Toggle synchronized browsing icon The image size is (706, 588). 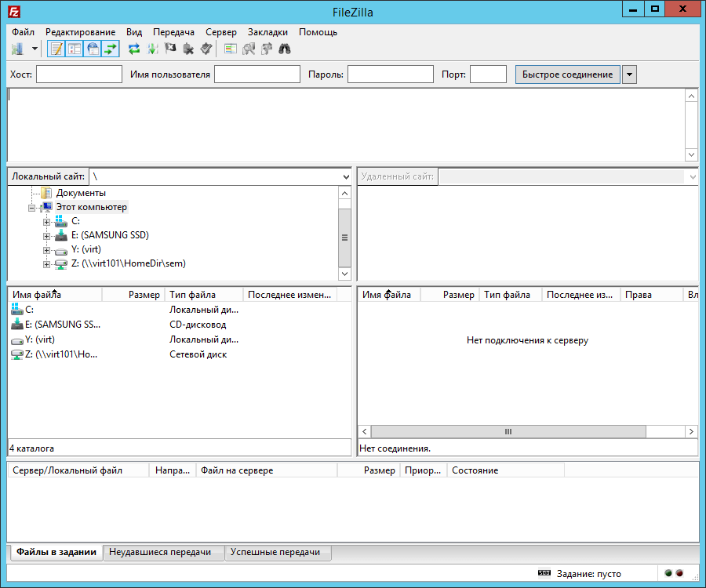[x=267, y=49]
